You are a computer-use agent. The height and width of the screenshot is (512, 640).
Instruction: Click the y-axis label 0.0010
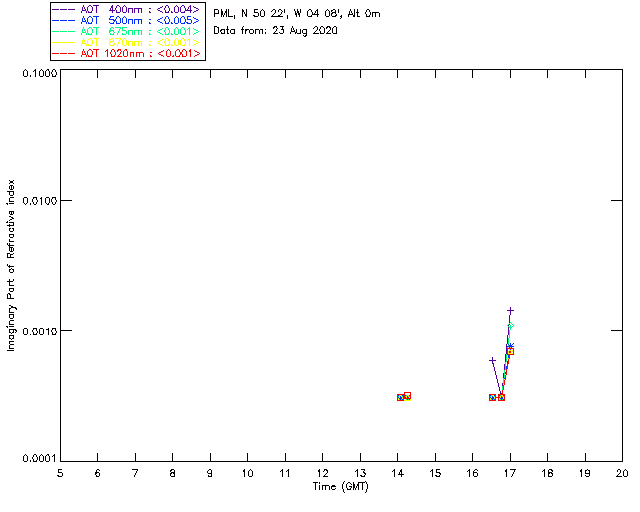coord(39,331)
